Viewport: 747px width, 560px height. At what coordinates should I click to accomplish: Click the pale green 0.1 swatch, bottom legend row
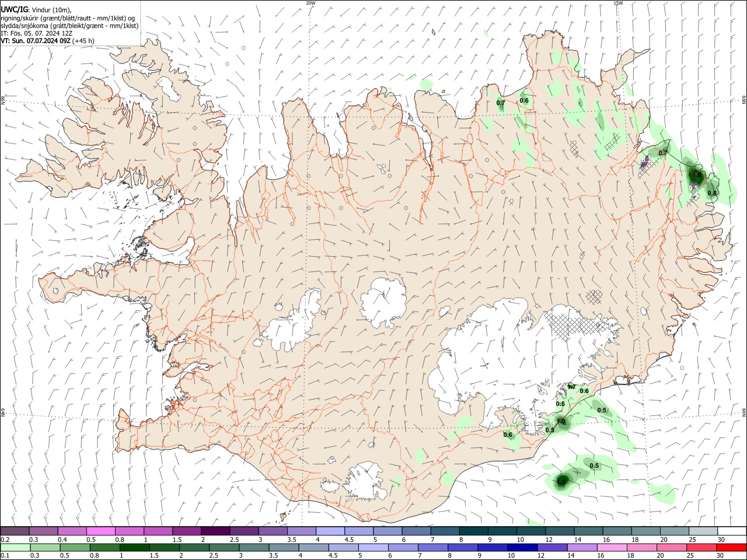tap(16, 548)
